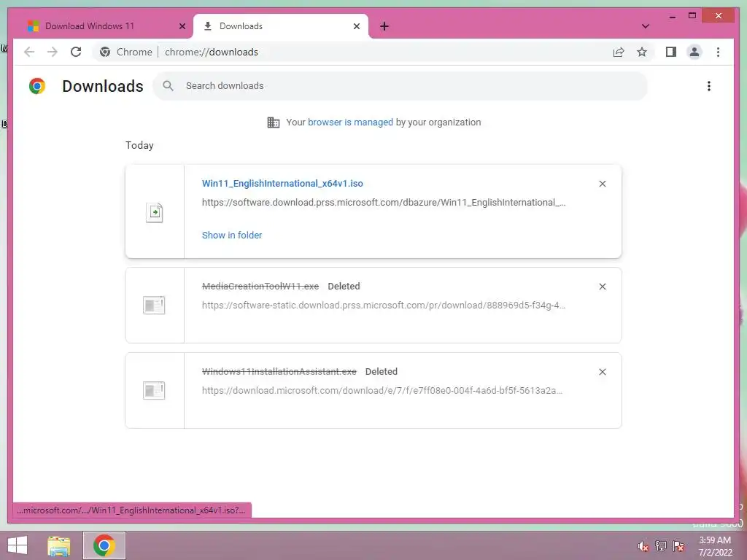Open Chrome's three-dot main menu

tap(718, 52)
